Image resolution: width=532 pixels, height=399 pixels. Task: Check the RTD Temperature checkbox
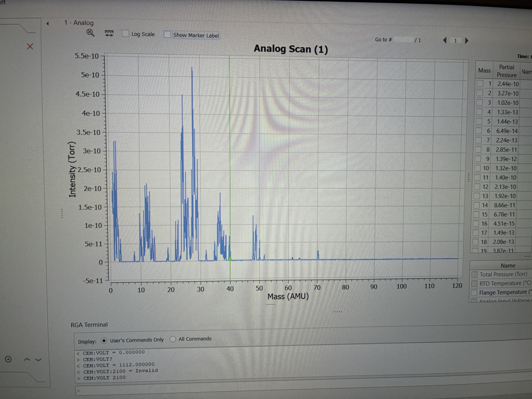[x=474, y=283]
